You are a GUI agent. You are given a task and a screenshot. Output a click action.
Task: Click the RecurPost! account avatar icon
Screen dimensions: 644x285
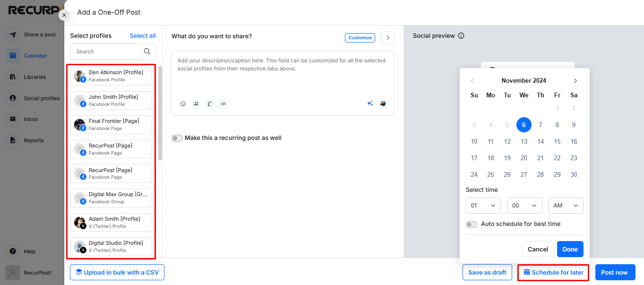pyautogui.click(x=13, y=273)
